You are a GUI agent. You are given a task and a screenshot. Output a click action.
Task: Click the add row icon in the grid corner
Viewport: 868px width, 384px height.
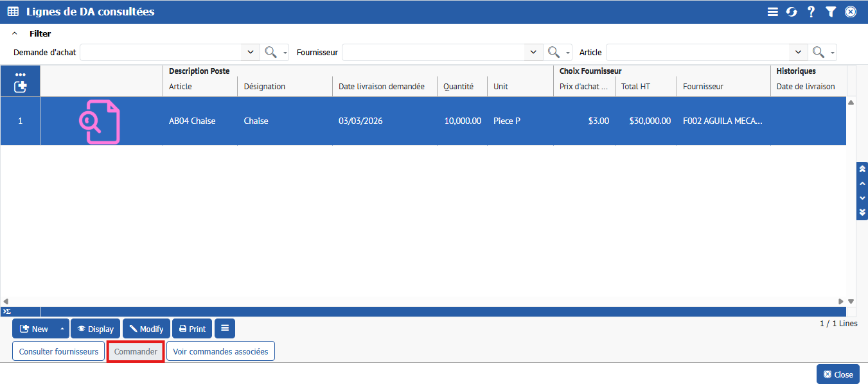pos(20,86)
